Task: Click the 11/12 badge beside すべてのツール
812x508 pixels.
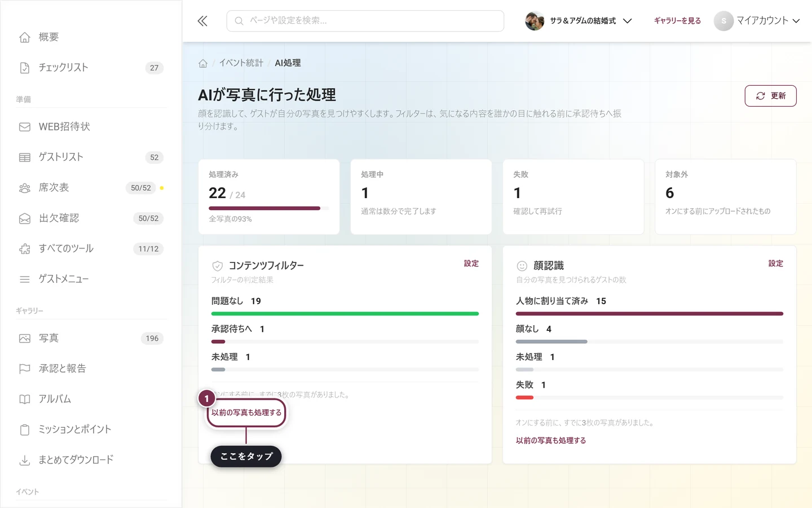Action: (148, 249)
